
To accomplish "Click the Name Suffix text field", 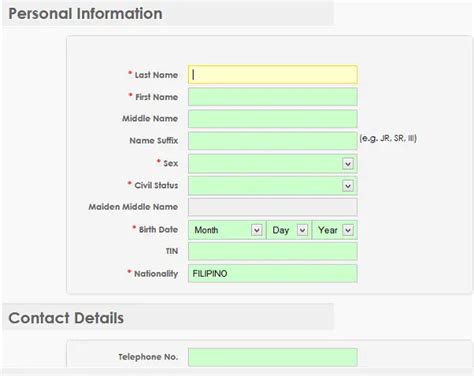I will point(273,141).
